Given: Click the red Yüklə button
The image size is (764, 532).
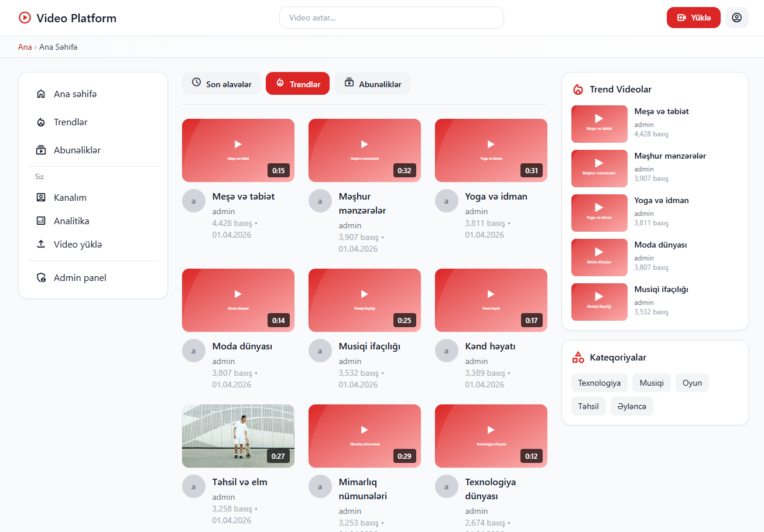Looking at the screenshot, I should pyautogui.click(x=693, y=18).
